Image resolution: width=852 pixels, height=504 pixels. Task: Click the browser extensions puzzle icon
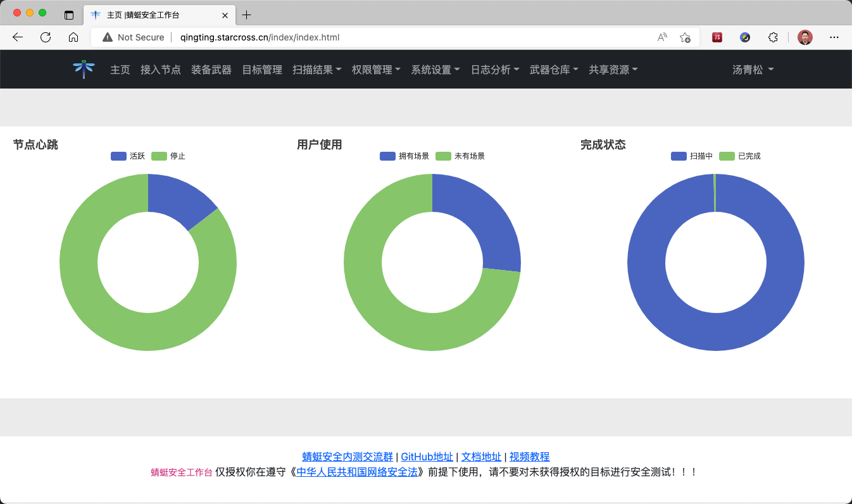773,37
